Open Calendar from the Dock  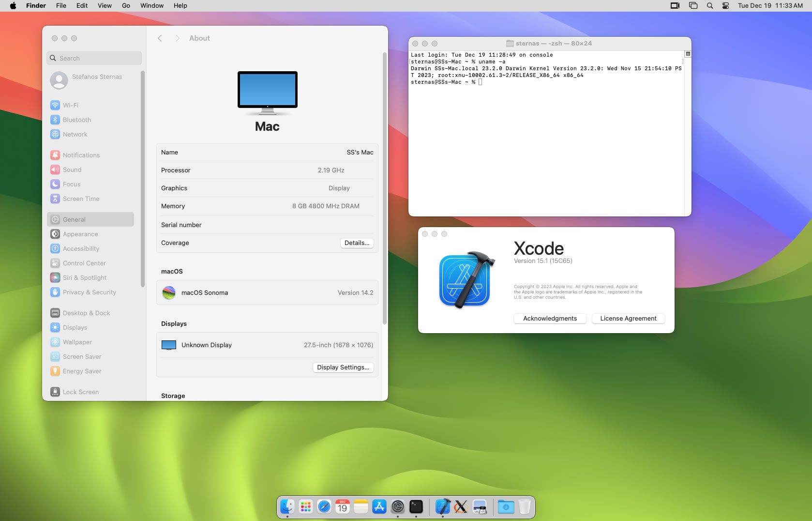point(343,506)
